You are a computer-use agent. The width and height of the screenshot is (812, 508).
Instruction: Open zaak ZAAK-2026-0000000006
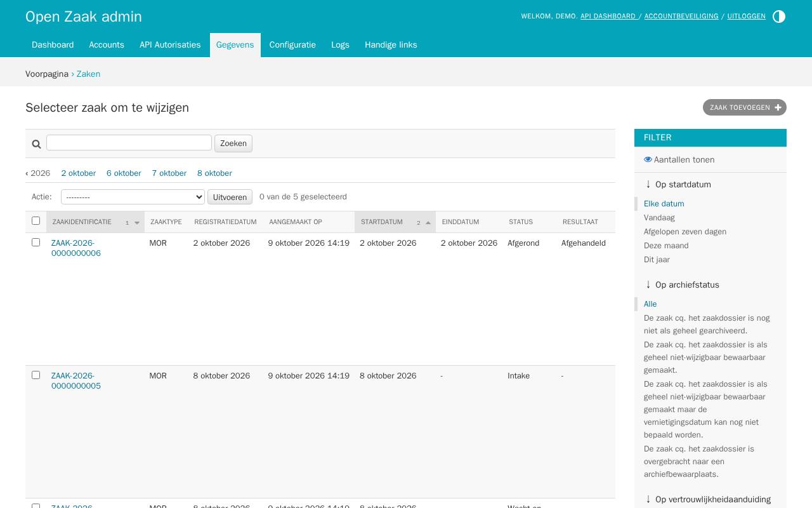click(x=76, y=248)
